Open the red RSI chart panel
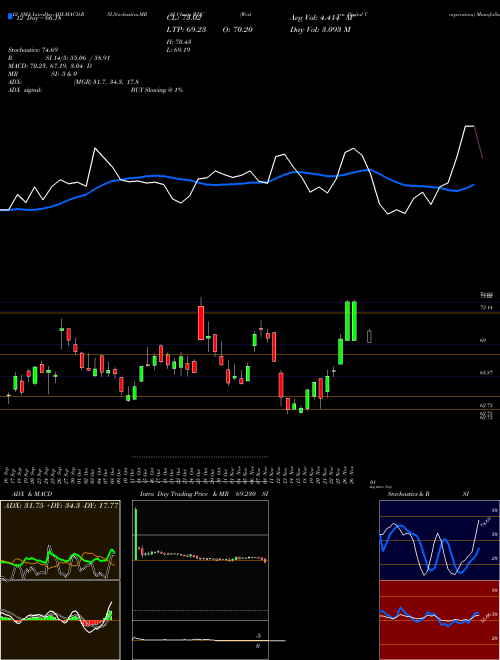 [439, 620]
